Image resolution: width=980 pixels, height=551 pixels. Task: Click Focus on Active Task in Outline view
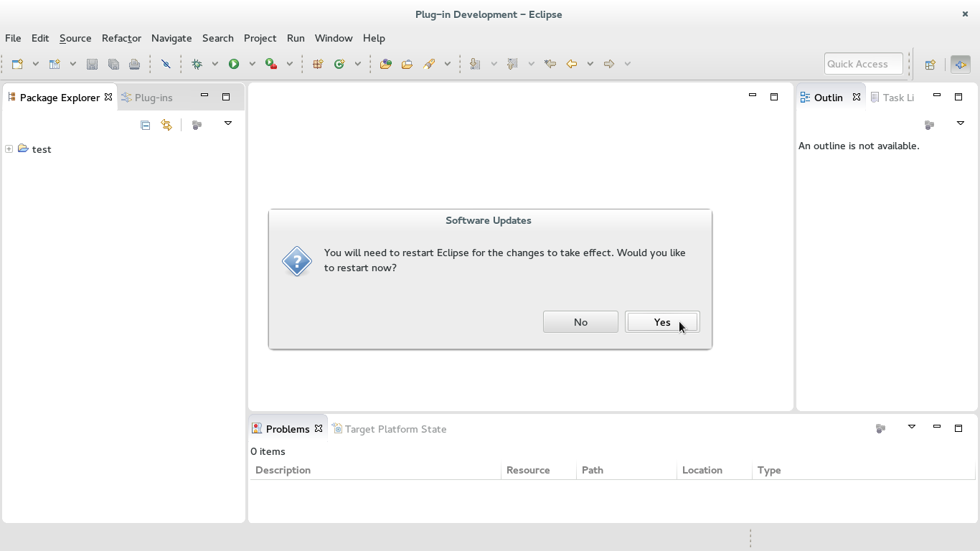930,125
